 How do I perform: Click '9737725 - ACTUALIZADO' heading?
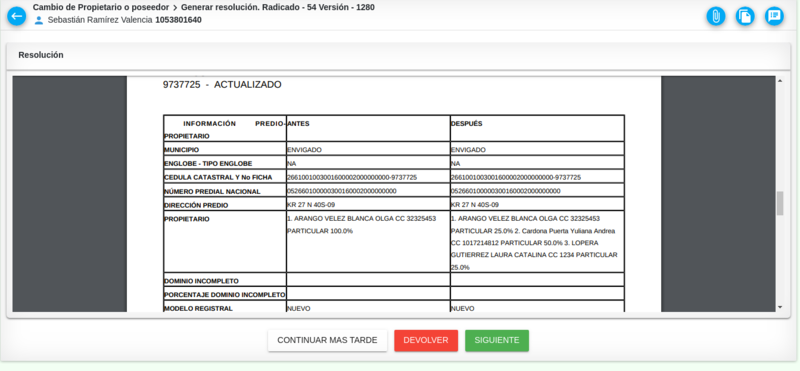point(222,85)
